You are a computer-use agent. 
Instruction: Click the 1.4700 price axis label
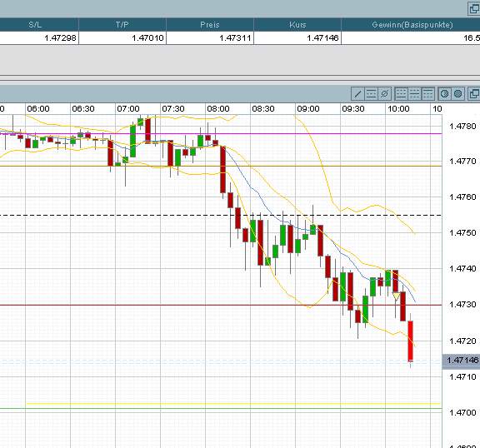pyautogui.click(x=462, y=412)
